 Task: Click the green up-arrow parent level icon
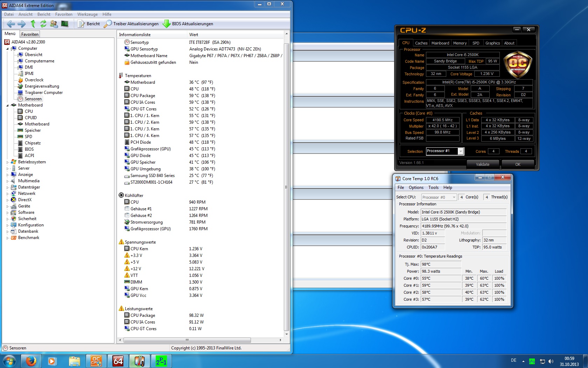click(x=33, y=24)
